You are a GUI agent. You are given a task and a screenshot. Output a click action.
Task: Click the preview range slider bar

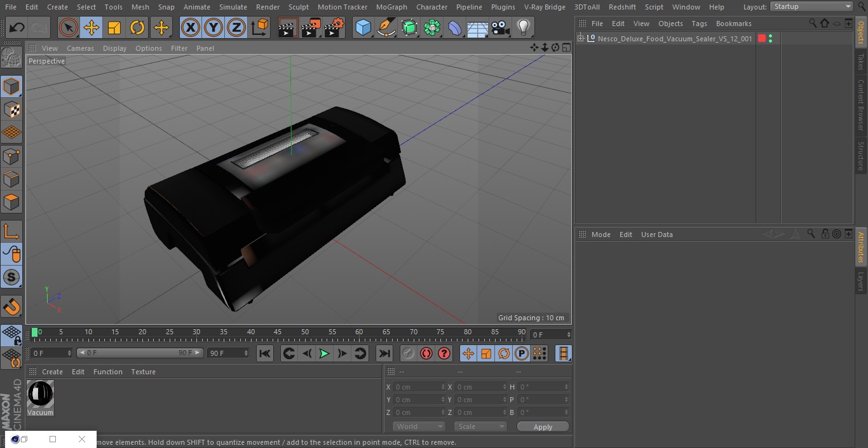[x=140, y=353]
